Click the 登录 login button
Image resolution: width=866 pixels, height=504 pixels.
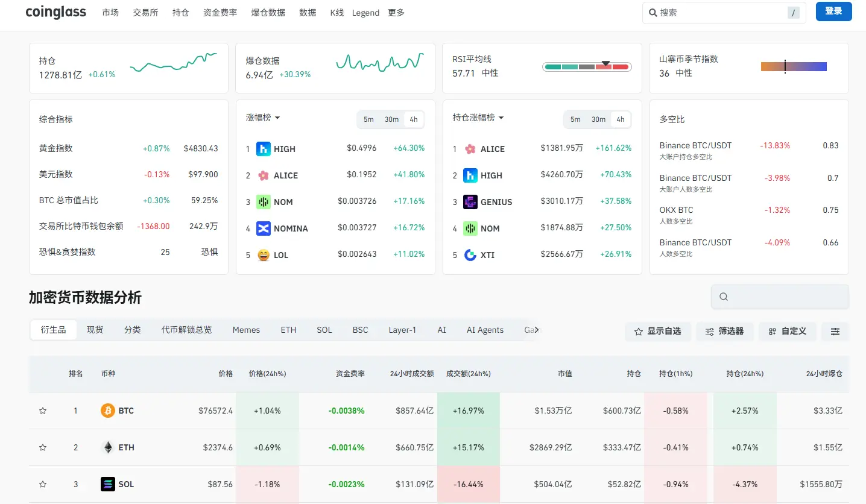coord(833,11)
